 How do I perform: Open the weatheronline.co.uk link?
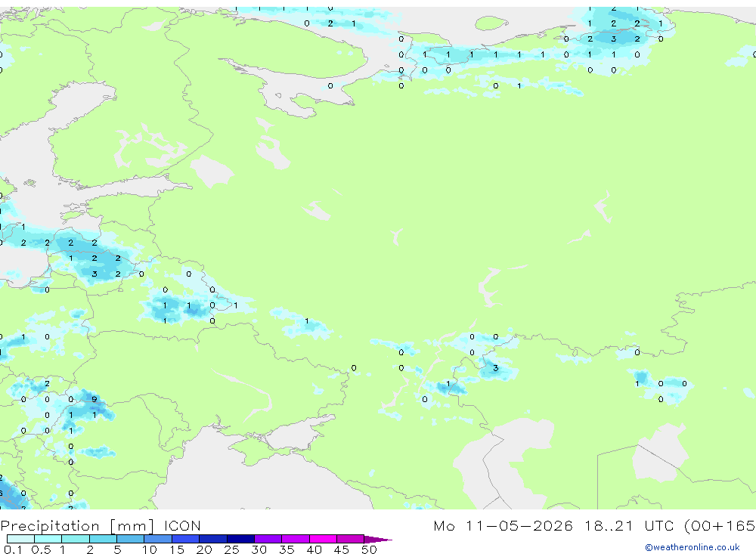coord(692,547)
